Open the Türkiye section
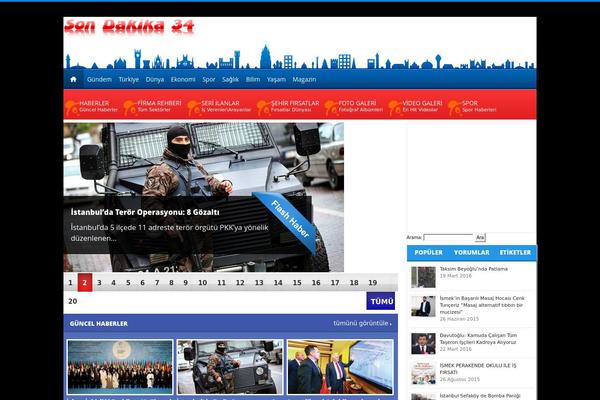This screenshot has width=600, height=400. coord(129,79)
